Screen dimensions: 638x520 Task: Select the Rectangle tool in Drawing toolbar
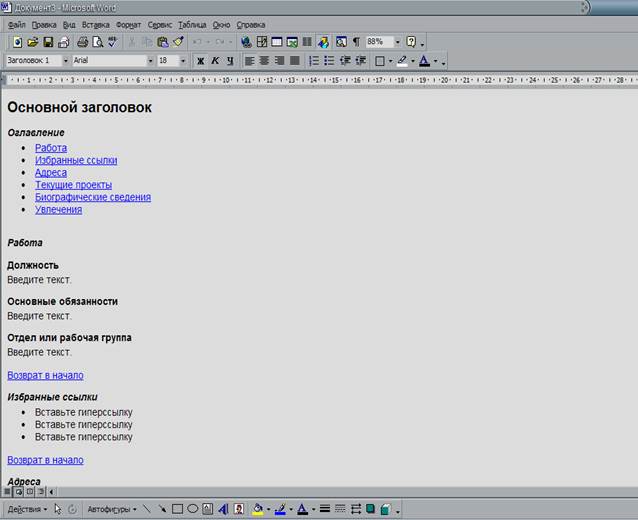[x=177, y=509]
